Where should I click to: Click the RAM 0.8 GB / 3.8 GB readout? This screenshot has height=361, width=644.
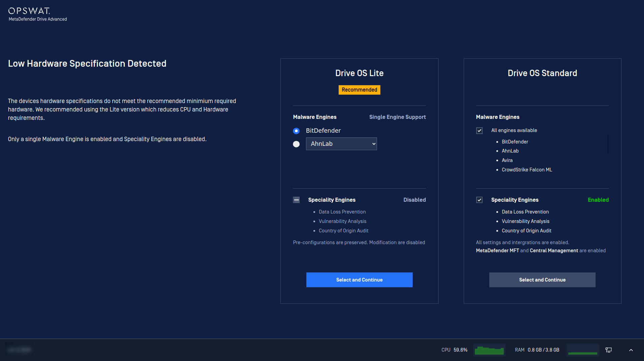537,350
